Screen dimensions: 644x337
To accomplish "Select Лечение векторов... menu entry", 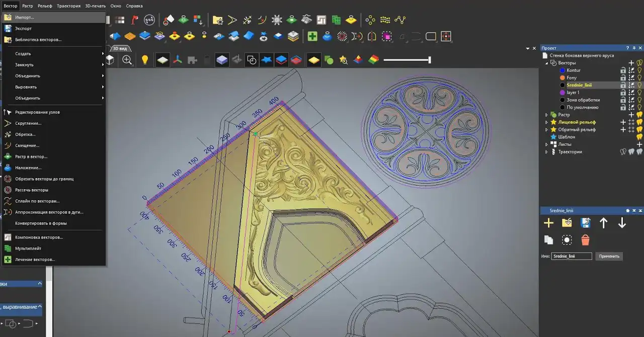I will click(x=54, y=260).
